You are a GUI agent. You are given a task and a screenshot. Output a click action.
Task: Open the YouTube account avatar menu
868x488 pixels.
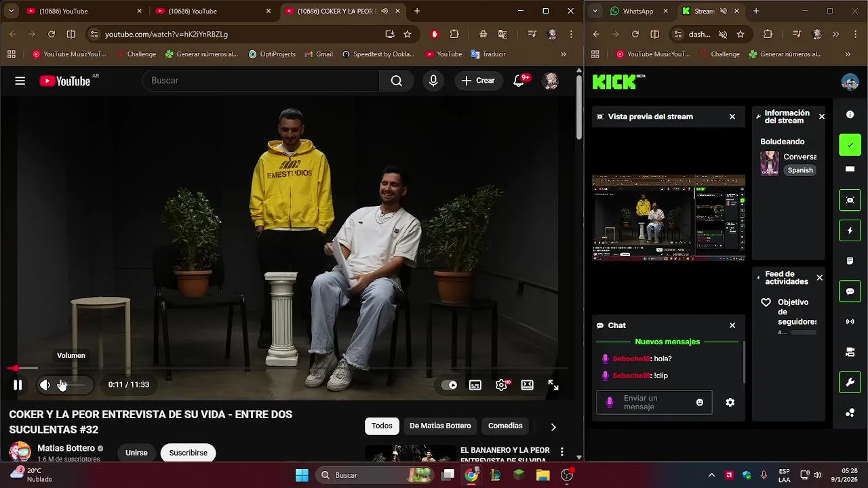pos(550,81)
